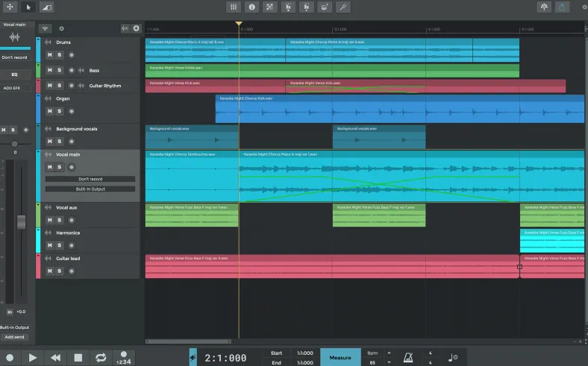Image resolution: width=588 pixels, height=366 pixels.
Task: Click the pan knob slider in channel strip
Action: coord(14,144)
